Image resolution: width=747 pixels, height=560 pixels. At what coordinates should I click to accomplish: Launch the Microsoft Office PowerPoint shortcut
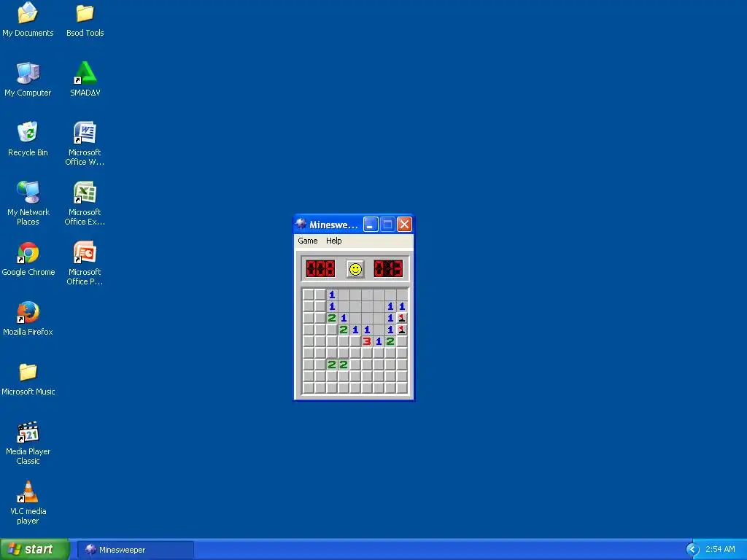(x=85, y=263)
